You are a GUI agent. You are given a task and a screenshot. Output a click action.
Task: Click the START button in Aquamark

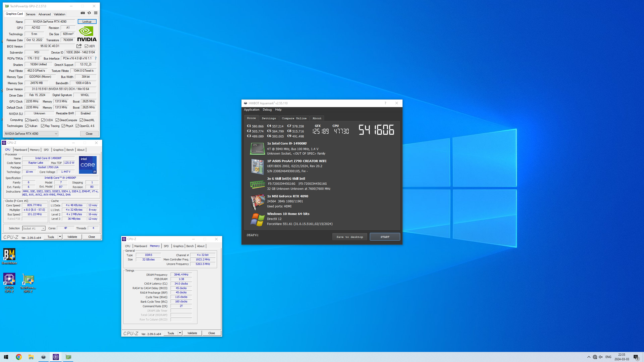385,237
